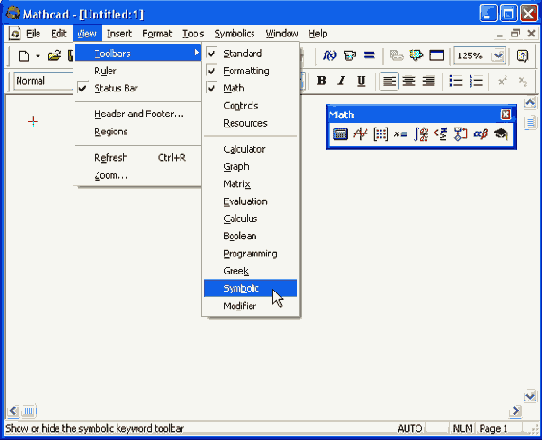This screenshot has width=542, height=440.
Task: Open the Symbolic graduation-cap palette in the Math toolbar
Action: tap(501, 134)
